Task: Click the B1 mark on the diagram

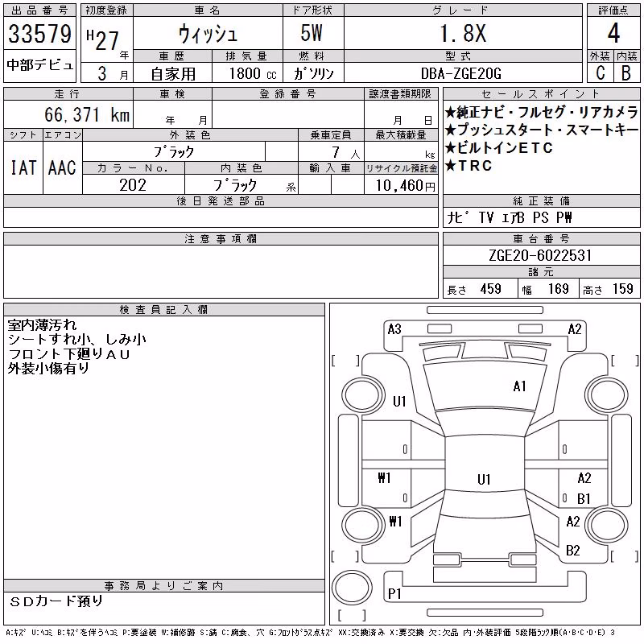Action: click(584, 498)
